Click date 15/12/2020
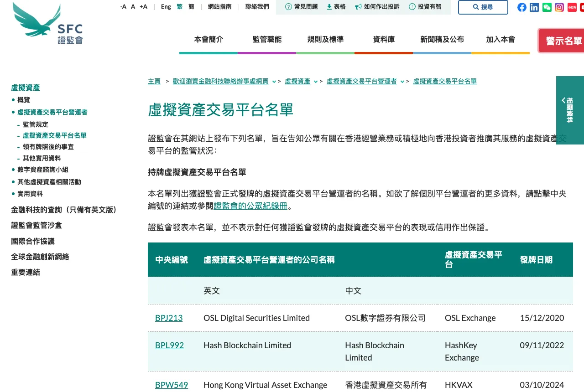 (542, 318)
